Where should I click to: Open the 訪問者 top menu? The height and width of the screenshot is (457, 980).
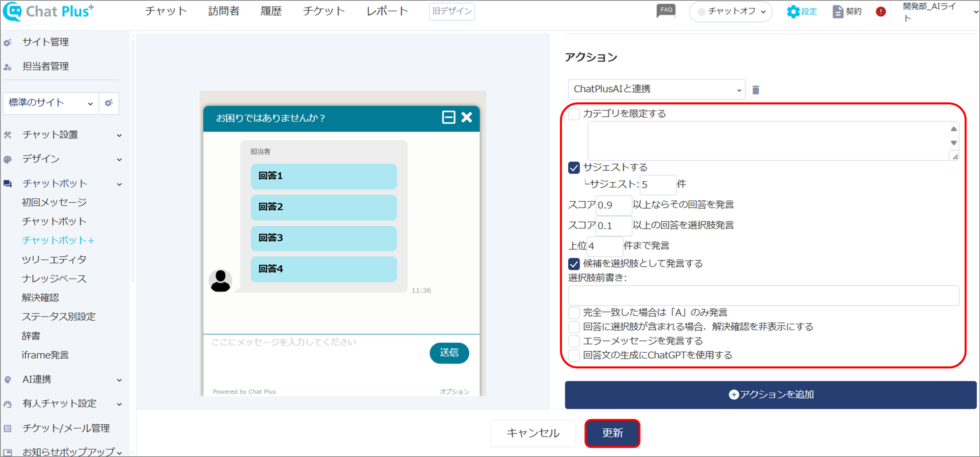[x=224, y=11]
